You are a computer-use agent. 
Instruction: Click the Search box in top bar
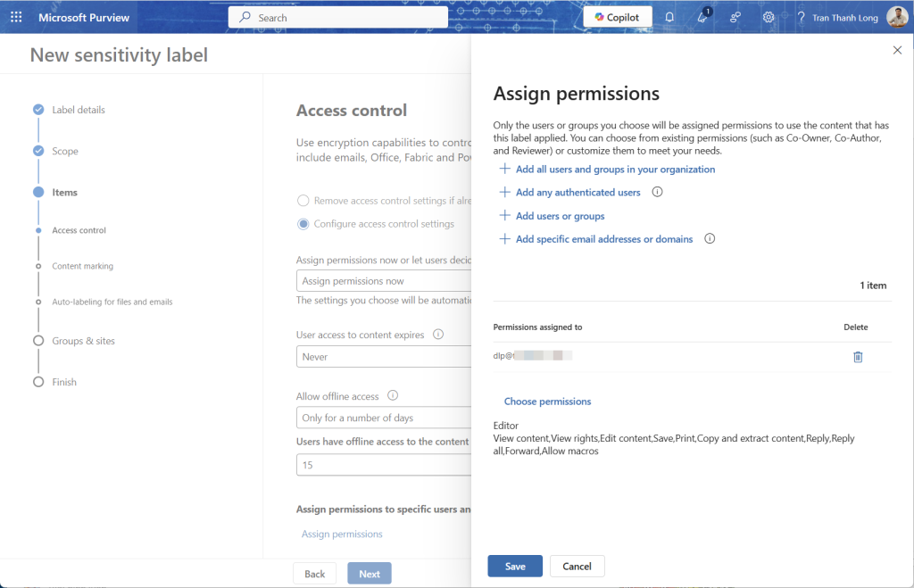click(x=338, y=17)
